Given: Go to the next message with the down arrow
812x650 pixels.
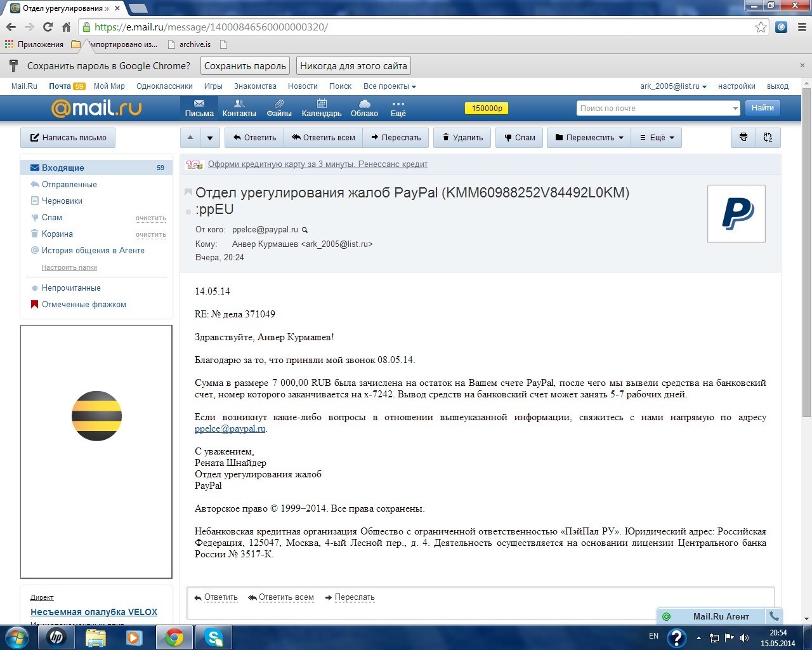Looking at the screenshot, I should click(210, 137).
